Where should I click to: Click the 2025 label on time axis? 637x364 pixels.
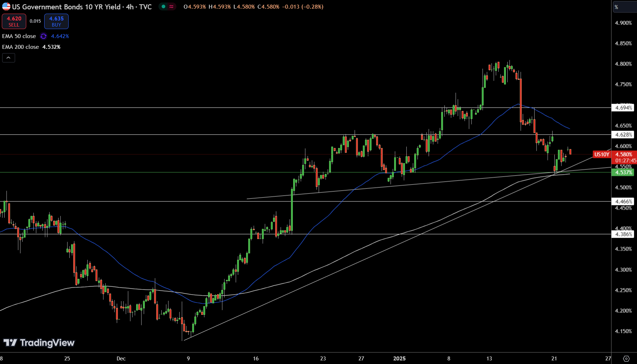click(x=400, y=358)
